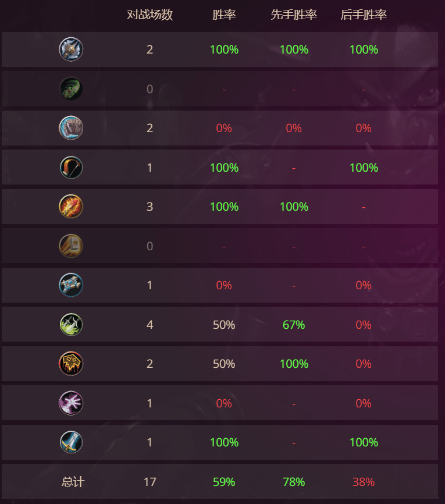Screen dimensions: 445x504
Task: Click the Shaman orange face icon
Action: pos(71,364)
